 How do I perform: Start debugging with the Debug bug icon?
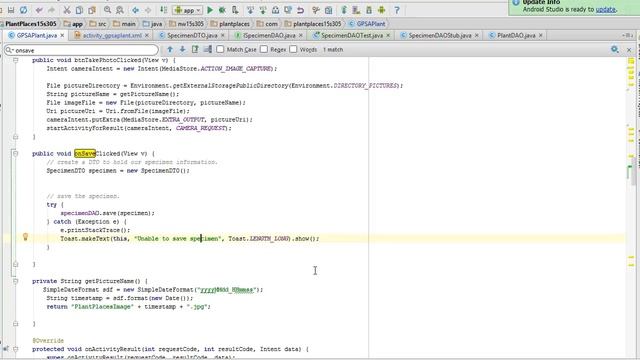[222, 10]
